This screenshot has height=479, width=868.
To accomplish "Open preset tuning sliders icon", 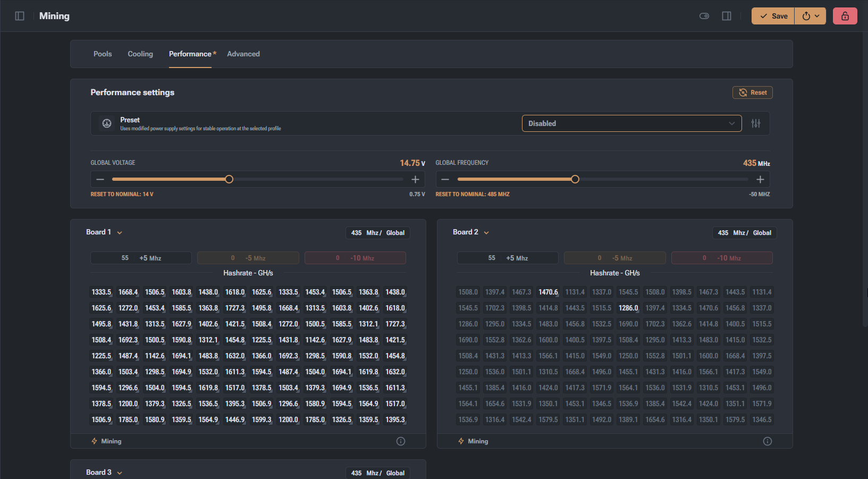I will tap(756, 123).
